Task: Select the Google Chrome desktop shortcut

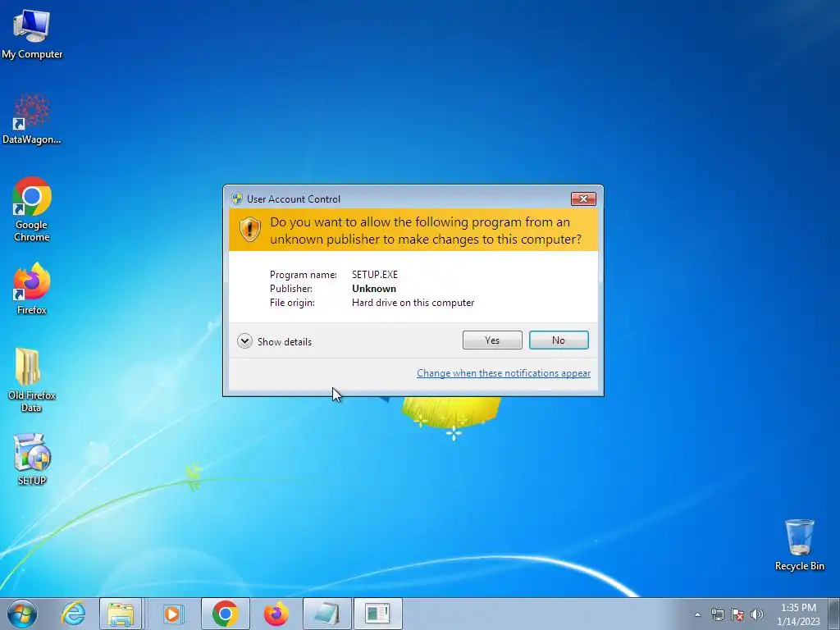Action: pos(32,209)
